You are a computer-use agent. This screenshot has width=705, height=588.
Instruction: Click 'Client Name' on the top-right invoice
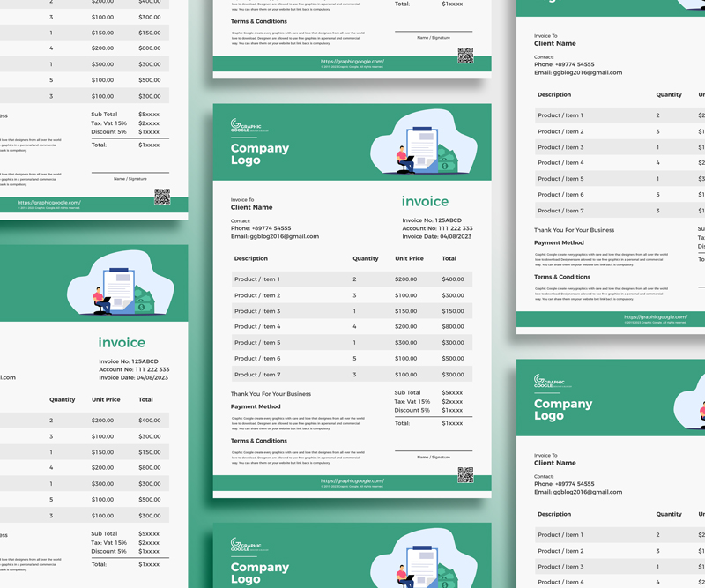point(554,43)
